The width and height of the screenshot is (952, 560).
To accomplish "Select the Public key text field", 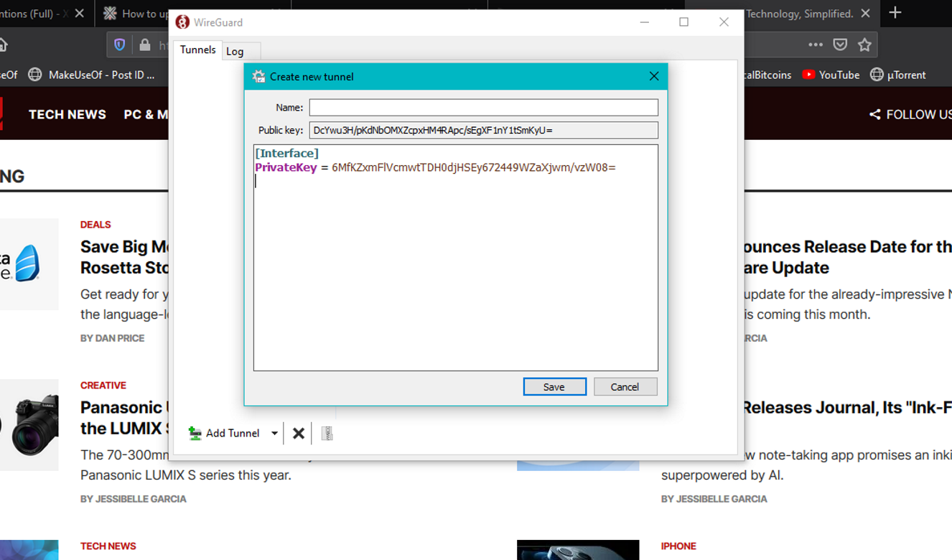I will 484,130.
